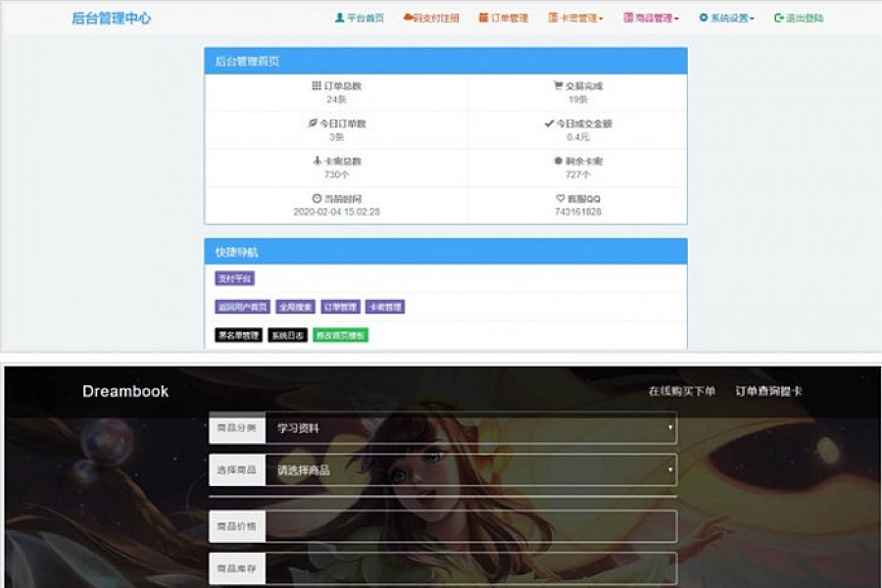882x588 pixels.
Task: Click the purple 卡密管理 quick-nav button
Action: [385, 307]
